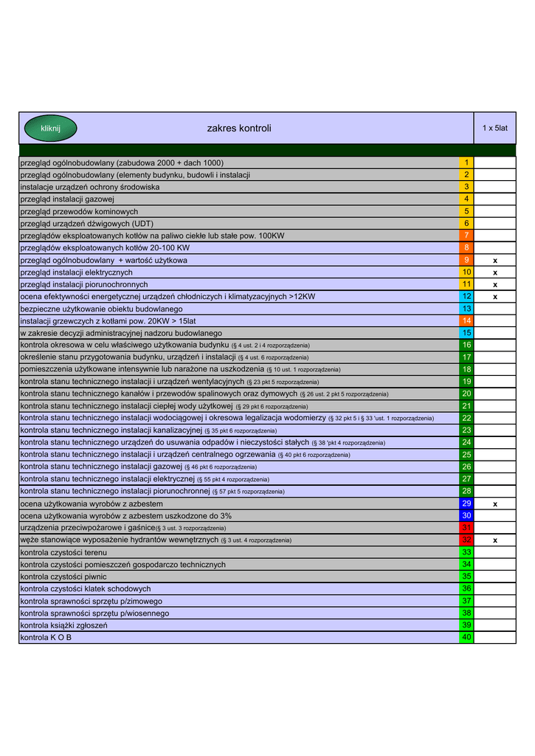
Task: Select the 'przegląd instalacji gazowej' row
Action: click(68, 199)
